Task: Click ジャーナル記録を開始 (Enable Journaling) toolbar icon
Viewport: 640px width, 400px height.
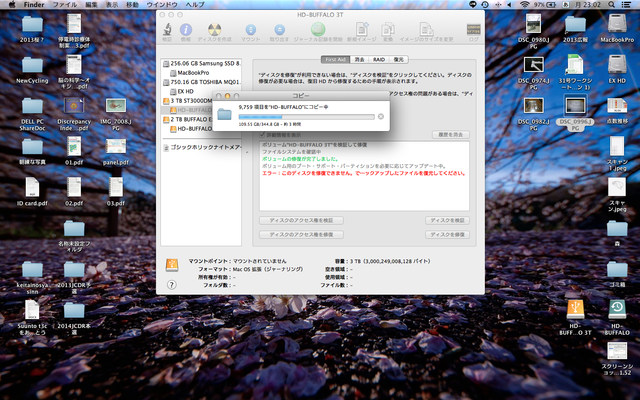Action: click(x=318, y=29)
